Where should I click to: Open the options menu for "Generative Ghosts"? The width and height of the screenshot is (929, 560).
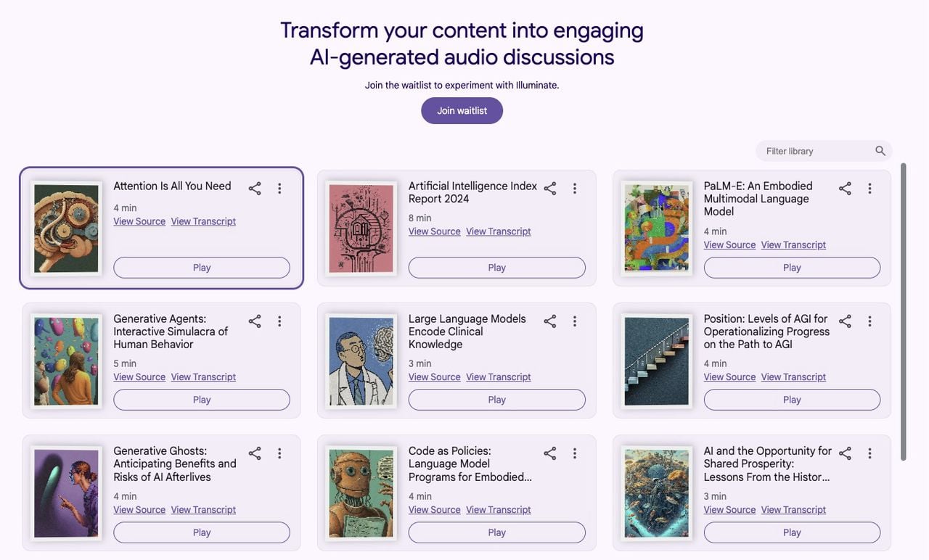[x=279, y=453]
